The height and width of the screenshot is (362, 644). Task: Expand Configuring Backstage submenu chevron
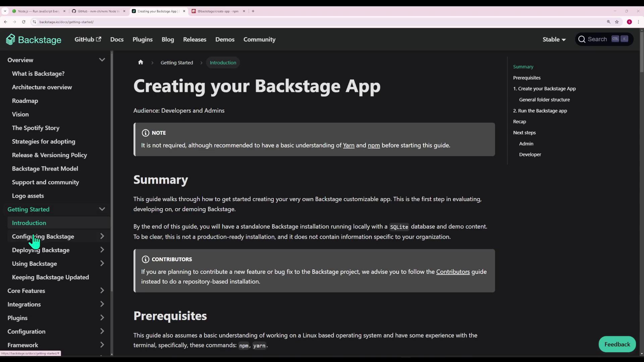click(102, 236)
